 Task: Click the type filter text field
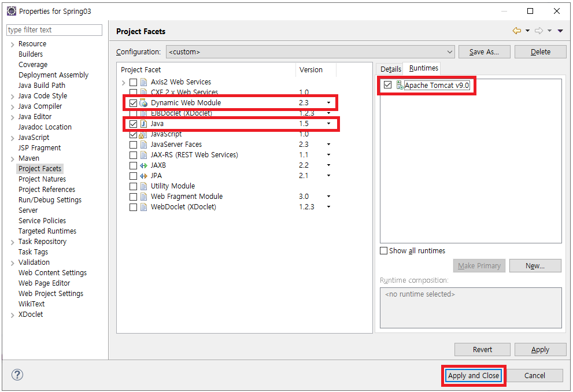[54, 30]
